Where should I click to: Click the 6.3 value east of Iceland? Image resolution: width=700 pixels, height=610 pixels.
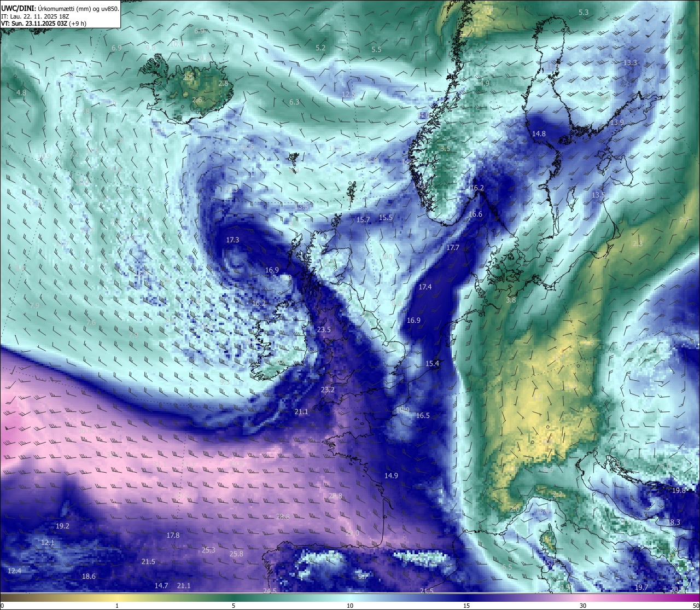point(294,102)
